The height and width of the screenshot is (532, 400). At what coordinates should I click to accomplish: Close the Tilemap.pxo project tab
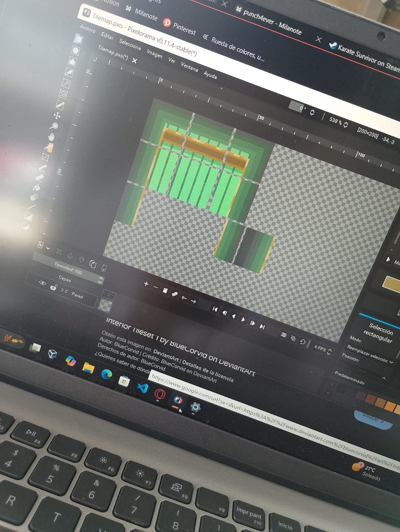click(x=135, y=61)
